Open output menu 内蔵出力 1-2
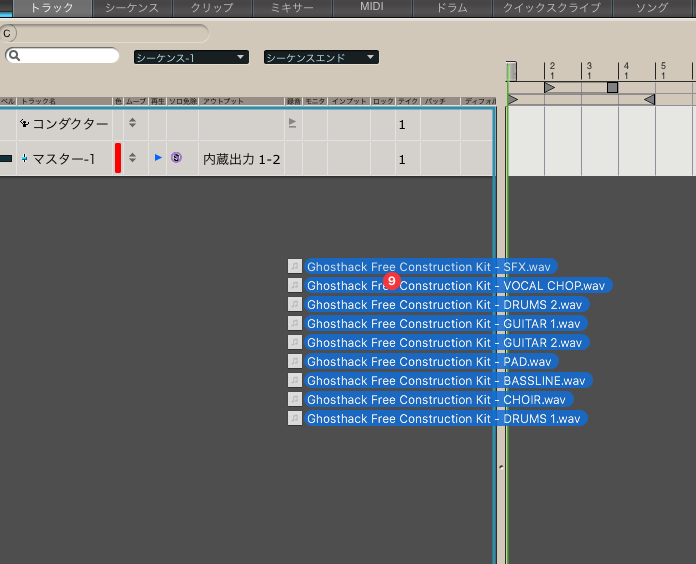The image size is (696, 564). pos(241,159)
